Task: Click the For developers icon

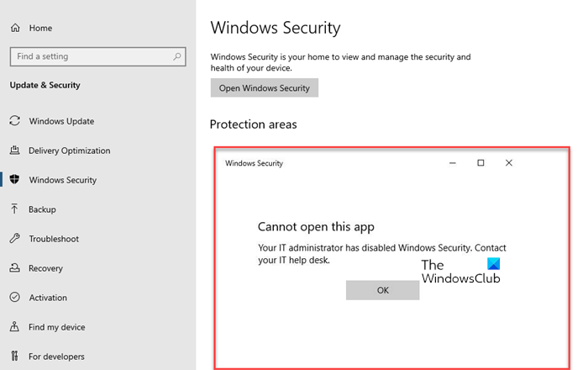Action: [x=15, y=357]
